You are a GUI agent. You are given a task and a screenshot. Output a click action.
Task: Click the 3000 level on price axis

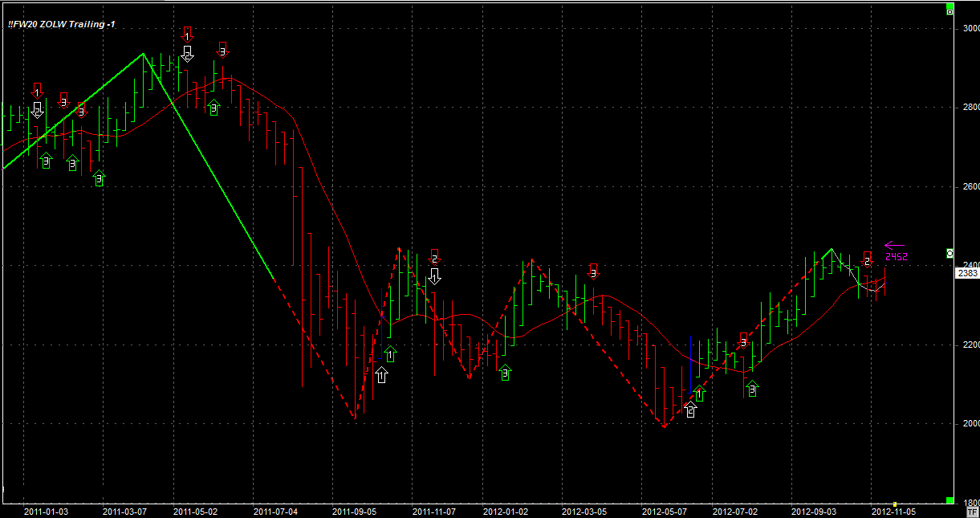tap(971, 28)
